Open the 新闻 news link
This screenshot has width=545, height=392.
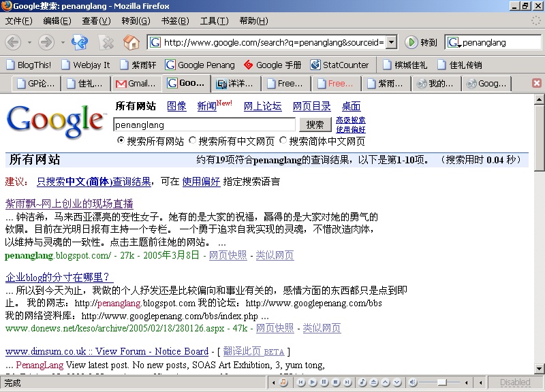click(x=207, y=106)
